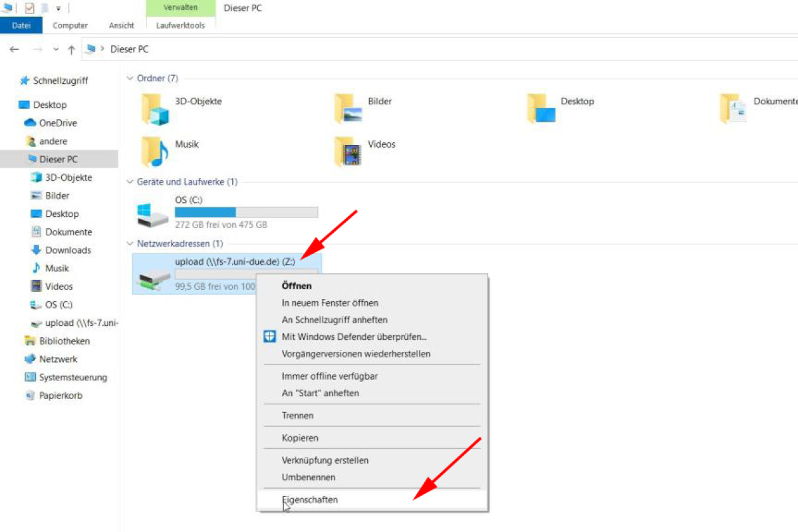This screenshot has height=532, width=798.
Task: Open the Datei tab
Action: (21, 25)
